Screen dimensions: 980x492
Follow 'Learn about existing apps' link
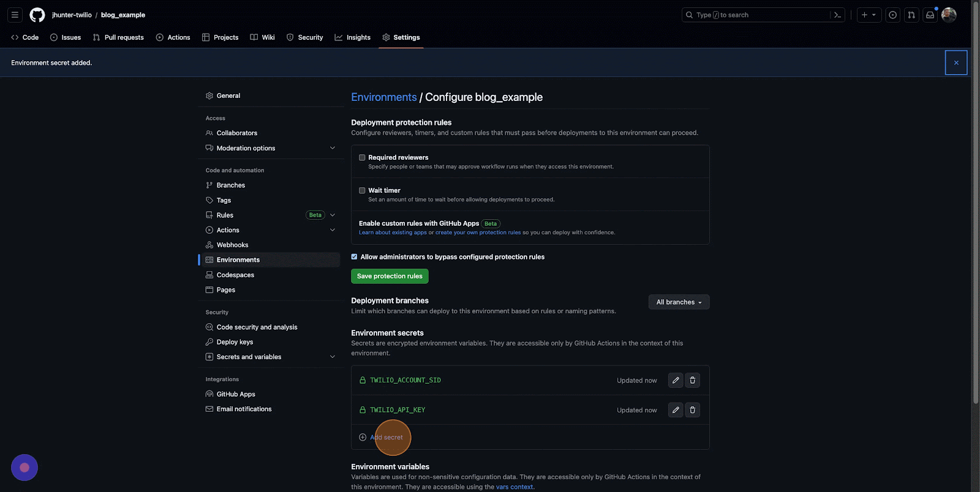pos(393,233)
